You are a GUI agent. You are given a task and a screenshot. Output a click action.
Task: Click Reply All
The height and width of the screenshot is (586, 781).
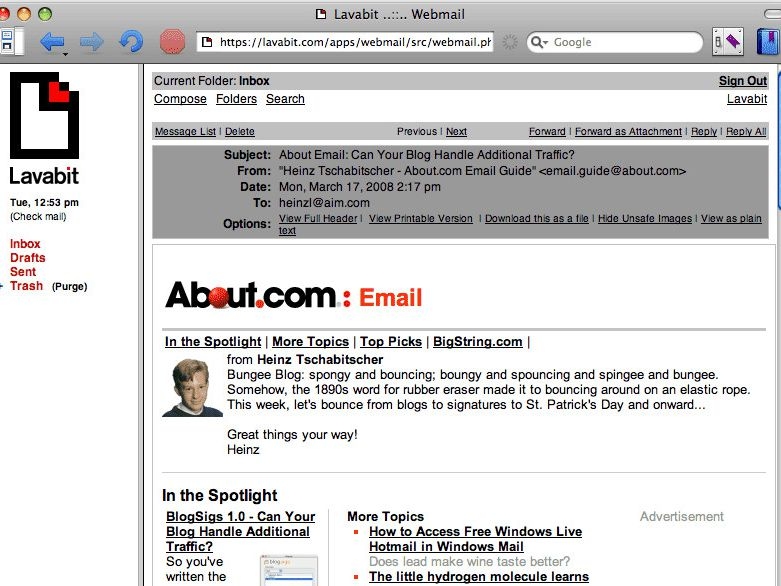[746, 131]
